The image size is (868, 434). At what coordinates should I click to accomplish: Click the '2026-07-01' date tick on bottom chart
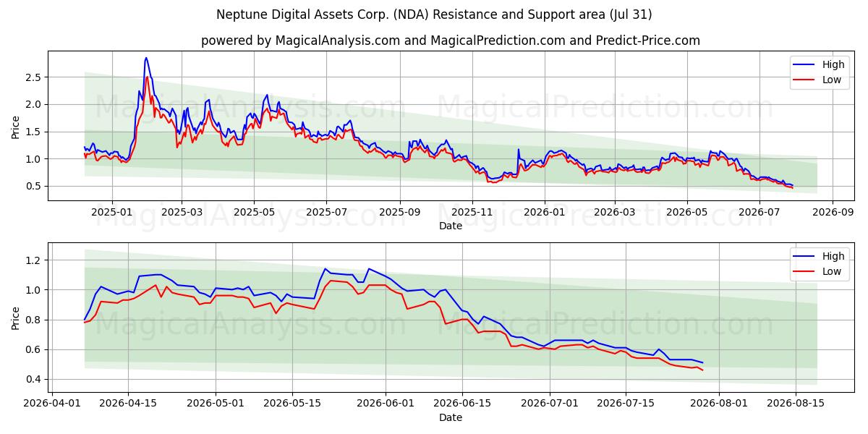click(550, 404)
